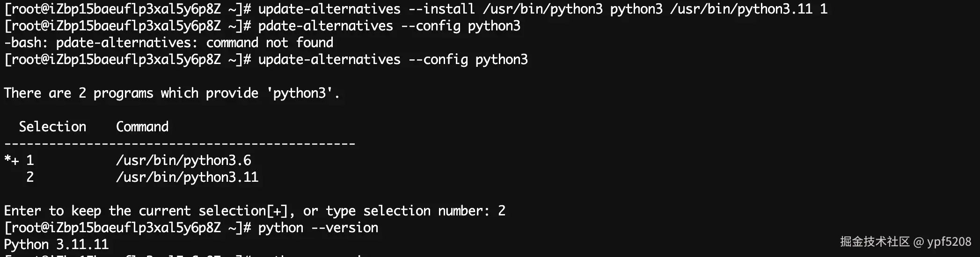Click the 掘金技术社区 watermark text
The width and height of the screenshot is (980, 257).
click(874, 242)
